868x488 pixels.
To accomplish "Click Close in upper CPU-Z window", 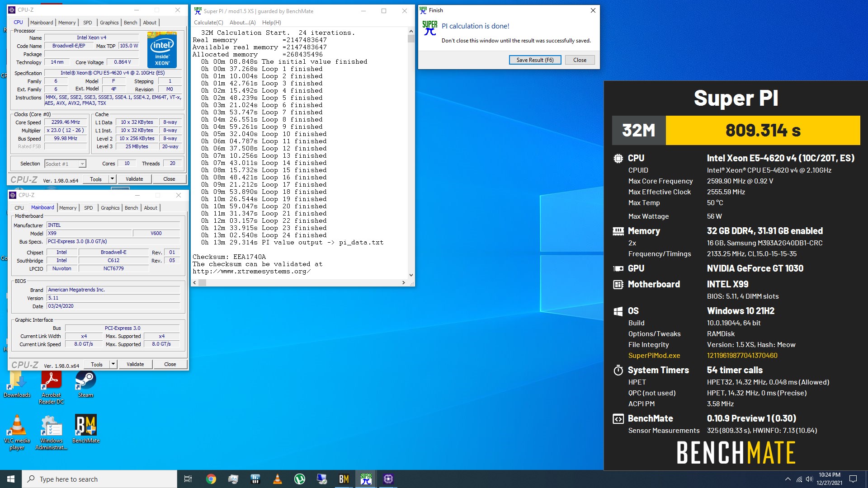I will pyautogui.click(x=169, y=179).
